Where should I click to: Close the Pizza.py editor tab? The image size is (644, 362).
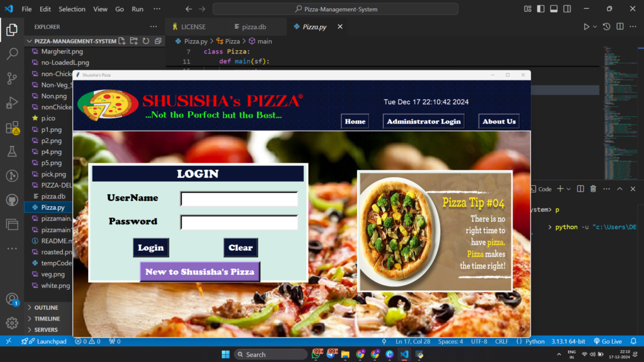[340, 26]
